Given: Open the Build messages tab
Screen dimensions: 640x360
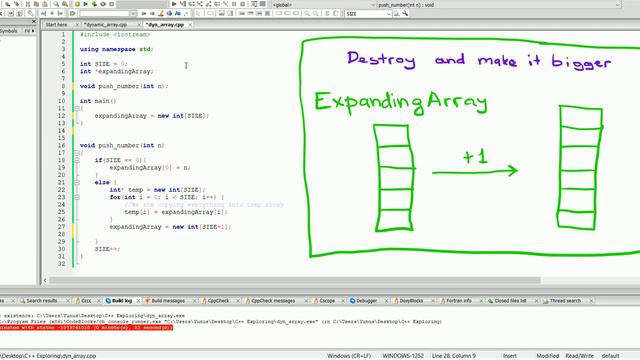Looking at the screenshot, I should (168, 301).
